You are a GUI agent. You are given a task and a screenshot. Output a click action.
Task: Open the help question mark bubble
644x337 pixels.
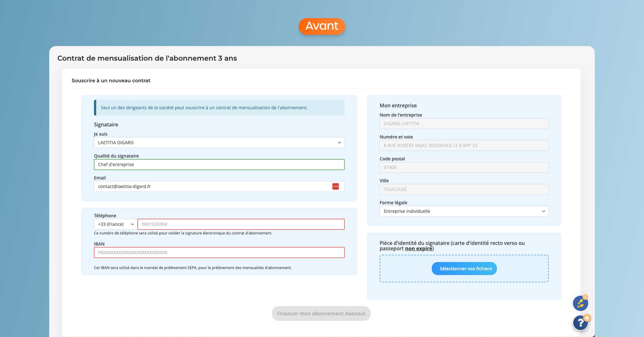tap(580, 323)
